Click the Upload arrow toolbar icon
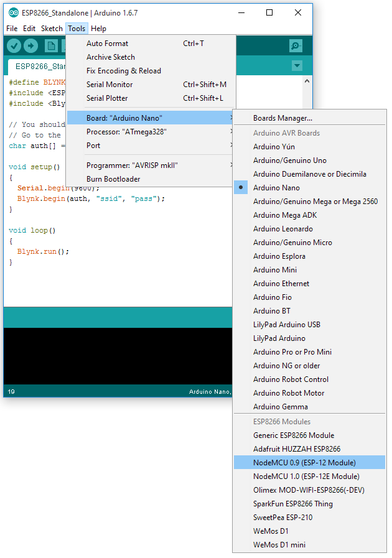This screenshot has height=558, width=392. tap(31, 45)
